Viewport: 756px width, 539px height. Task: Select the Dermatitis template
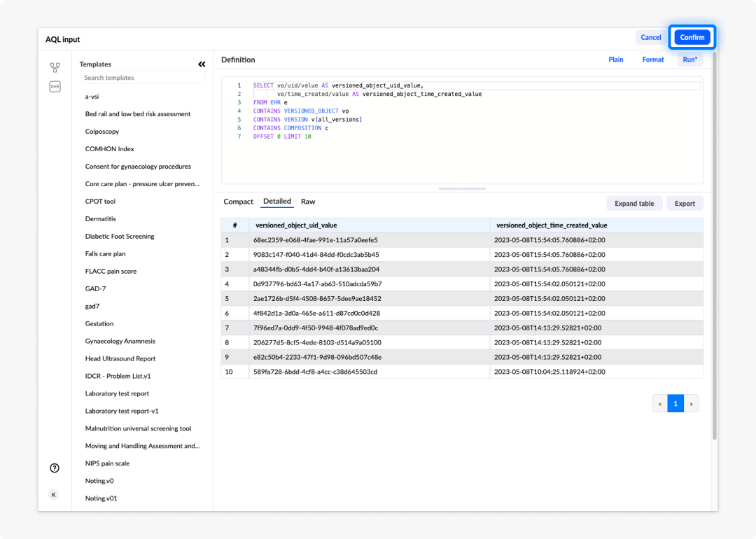(x=100, y=219)
